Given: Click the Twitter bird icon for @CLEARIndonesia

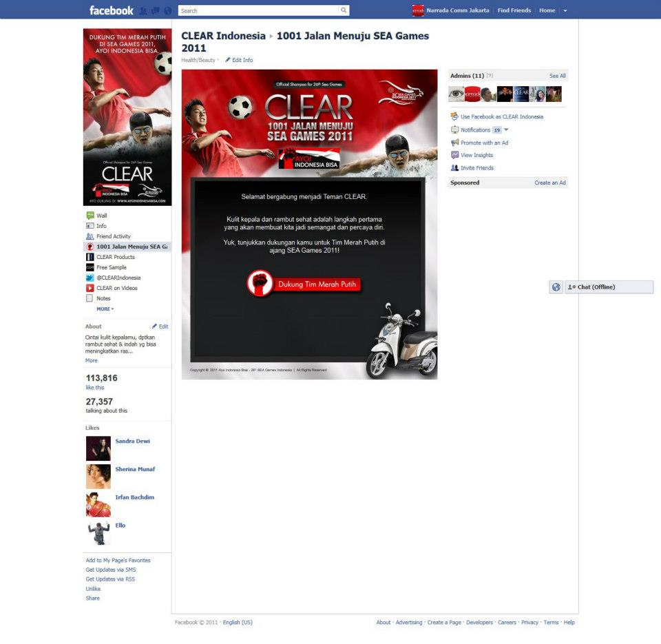Looking at the screenshot, I should [x=90, y=278].
